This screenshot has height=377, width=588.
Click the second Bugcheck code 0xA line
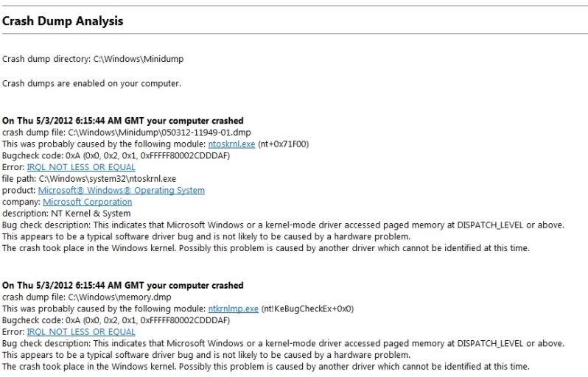coord(116,320)
